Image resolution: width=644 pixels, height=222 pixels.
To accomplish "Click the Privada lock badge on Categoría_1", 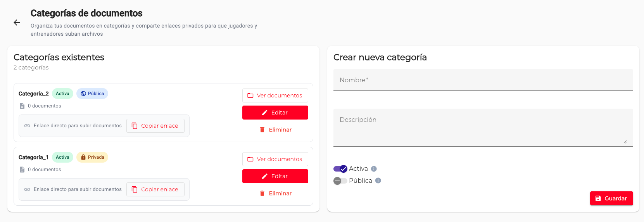I will pyautogui.click(x=92, y=157).
